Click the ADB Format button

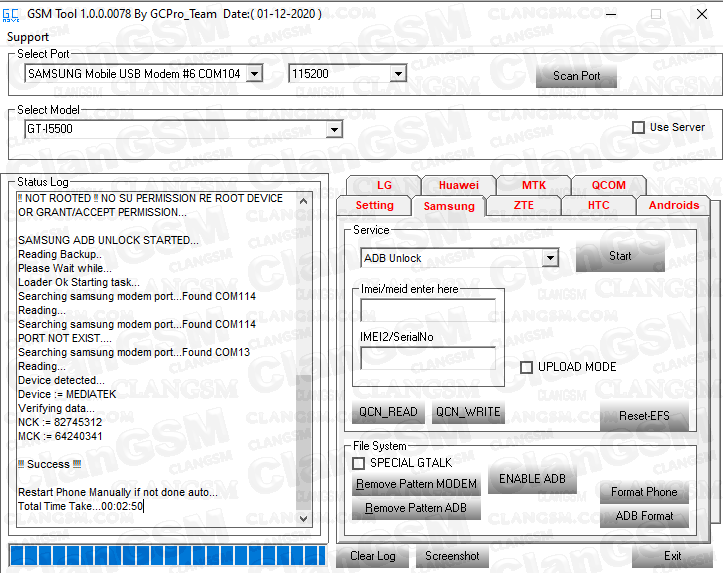pyautogui.click(x=644, y=516)
